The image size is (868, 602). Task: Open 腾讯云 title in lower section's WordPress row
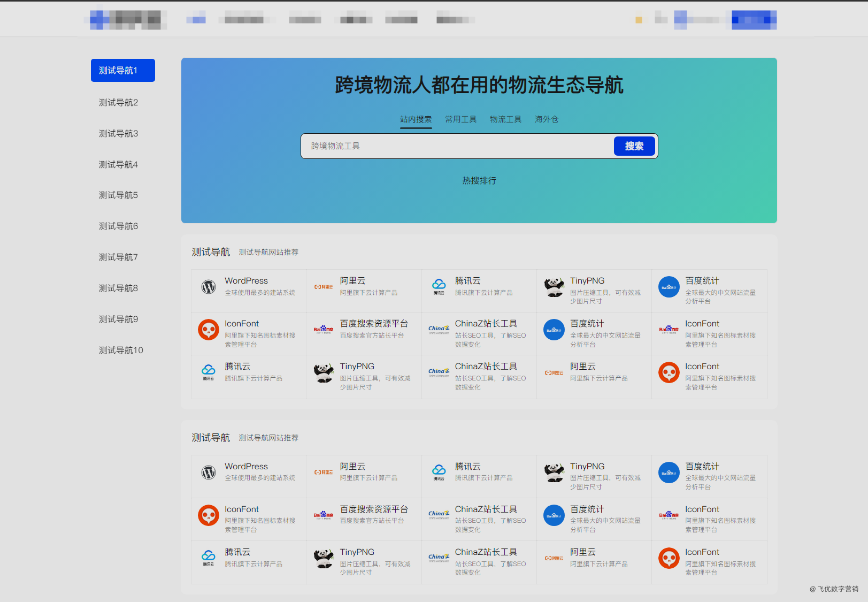tap(468, 467)
